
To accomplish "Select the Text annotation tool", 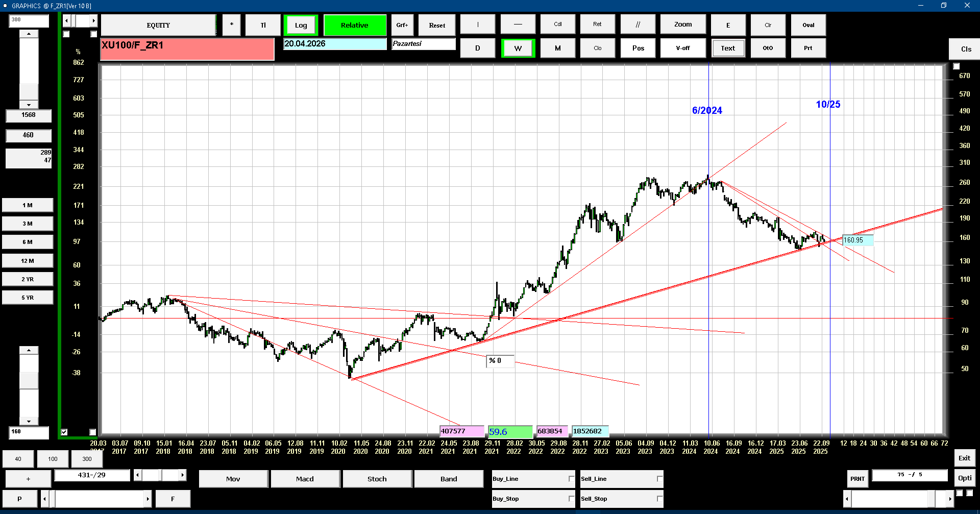I will (728, 48).
